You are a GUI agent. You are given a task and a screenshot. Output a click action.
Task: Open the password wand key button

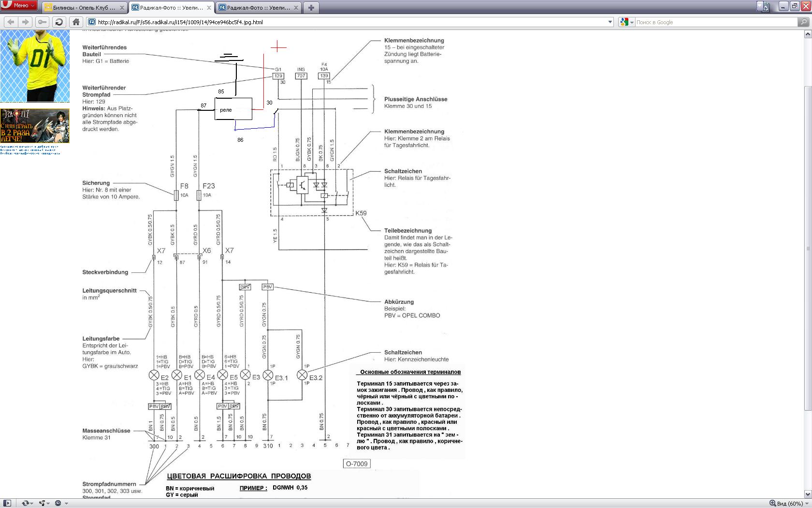pos(43,22)
